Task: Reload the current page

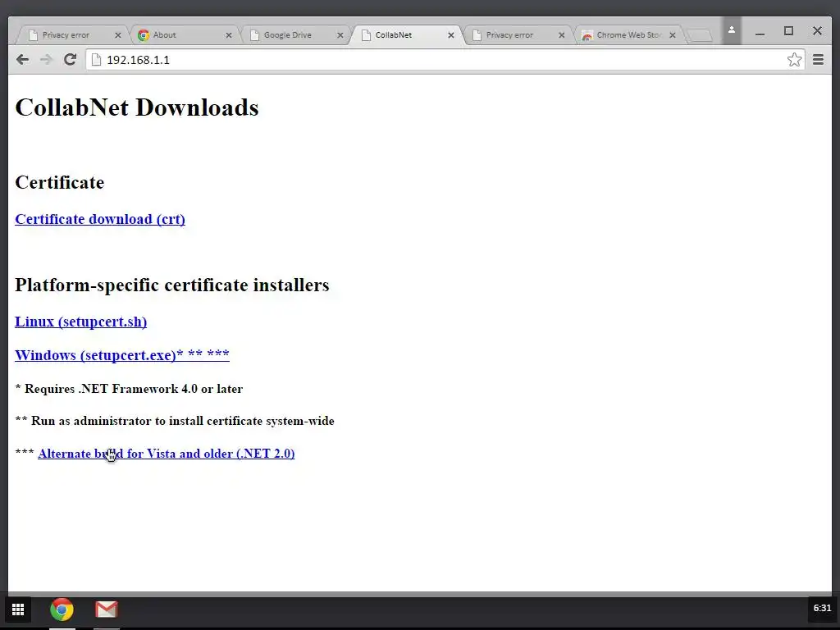Action: (x=71, y=59)
